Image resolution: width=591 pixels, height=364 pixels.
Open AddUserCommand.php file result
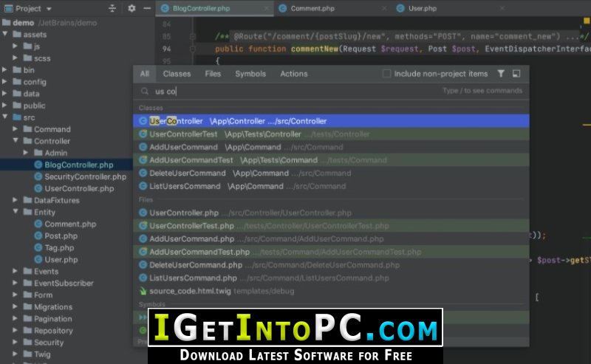[331, 239]
